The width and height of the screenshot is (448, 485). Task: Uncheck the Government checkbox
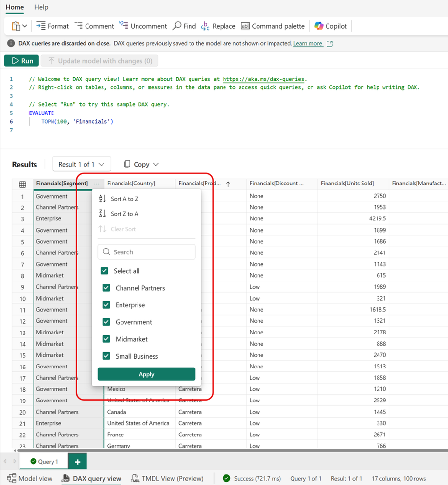[x=106, y=322]
